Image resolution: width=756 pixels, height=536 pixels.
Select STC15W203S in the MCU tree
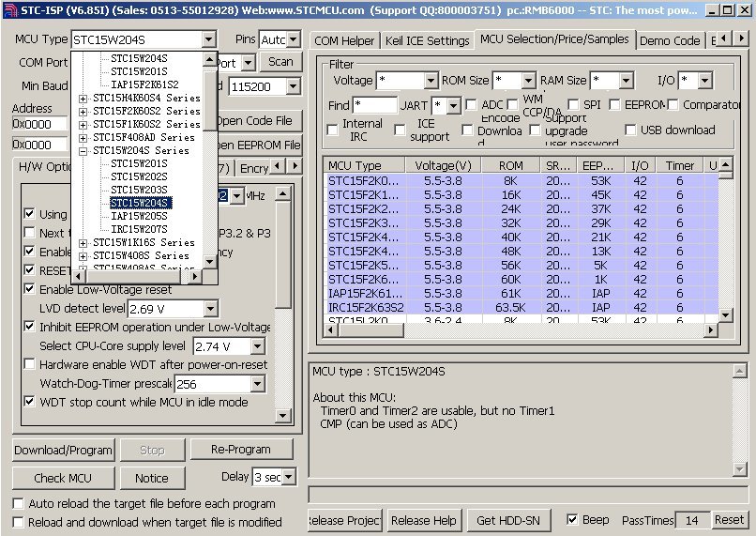click(x=139, y=190)
